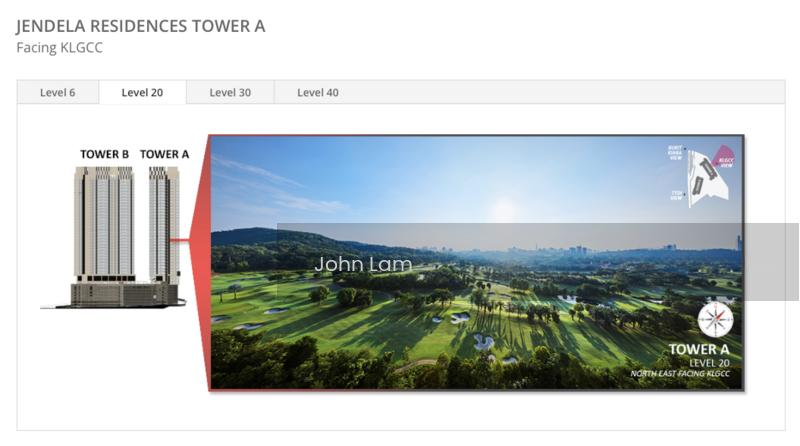Viewport: 800px width, 446px height.
Task: Click the North East Facing KLGCC caption
Action: pyautogui.click(x=680, y=374)
